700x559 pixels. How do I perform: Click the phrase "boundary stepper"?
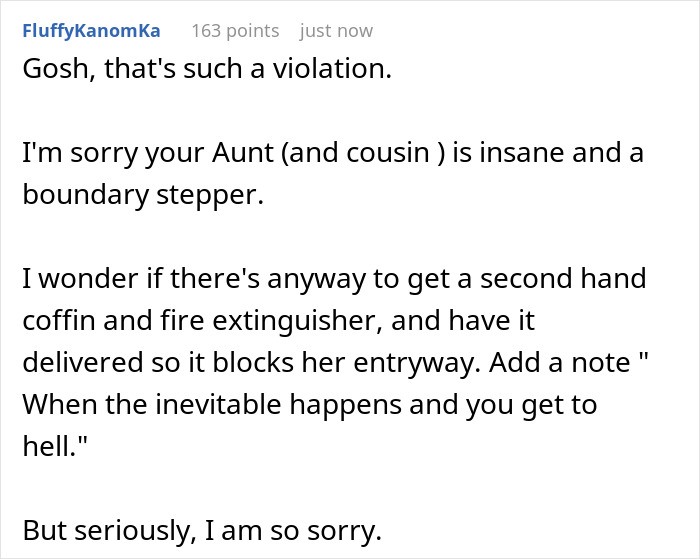pyautogui.click(x=142, y=195)
